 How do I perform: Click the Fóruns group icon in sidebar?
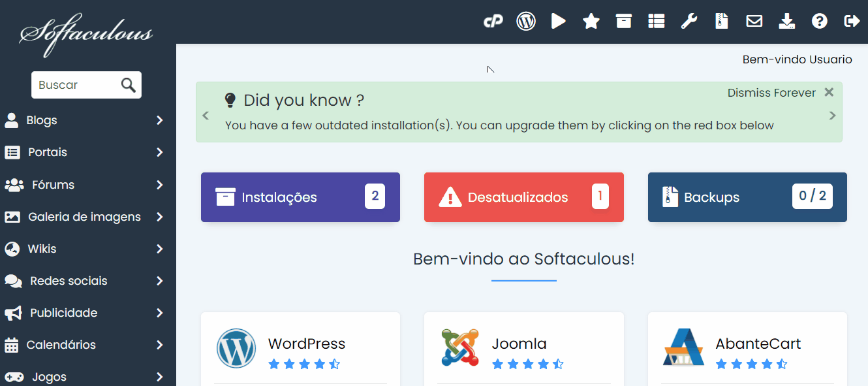point(14,185)
